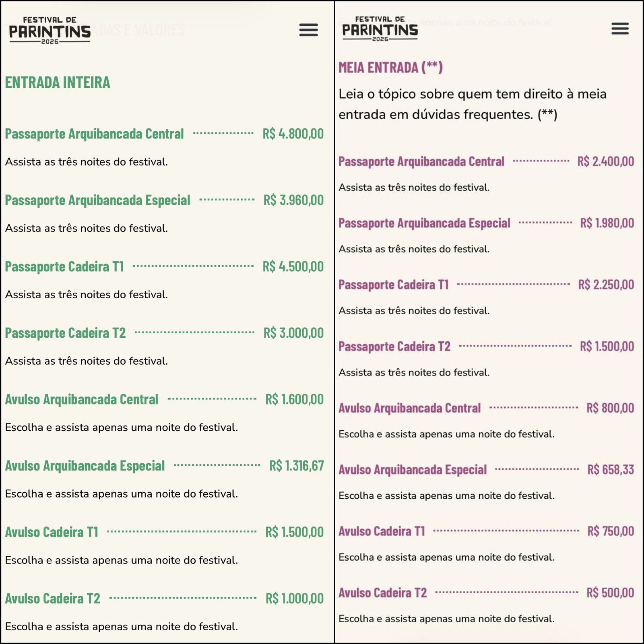Image resolution: width=644 pixels, height=644 pixels.
Task: Click the MEIA ENTRADA (**) heading
Action: click(390, 67)
